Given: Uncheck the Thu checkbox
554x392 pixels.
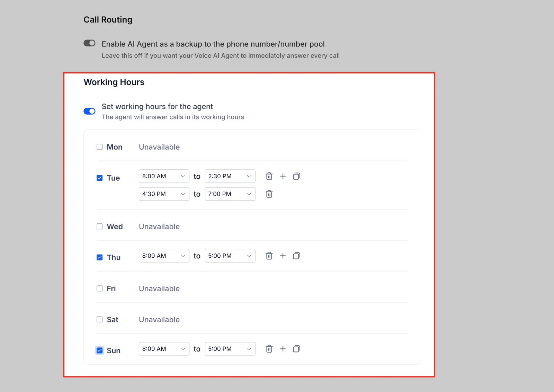Looking at the screenshot, I should click(x=100, y=257).
